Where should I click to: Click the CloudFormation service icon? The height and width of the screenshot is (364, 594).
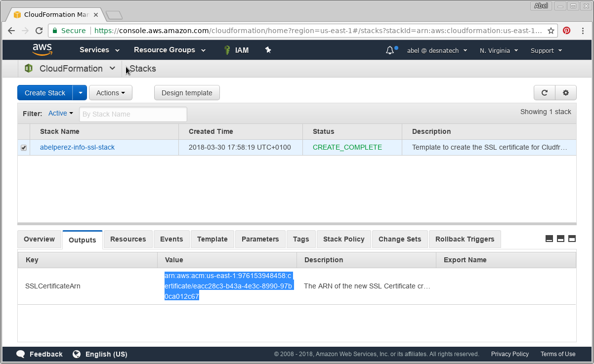click(x=29, y=69)
